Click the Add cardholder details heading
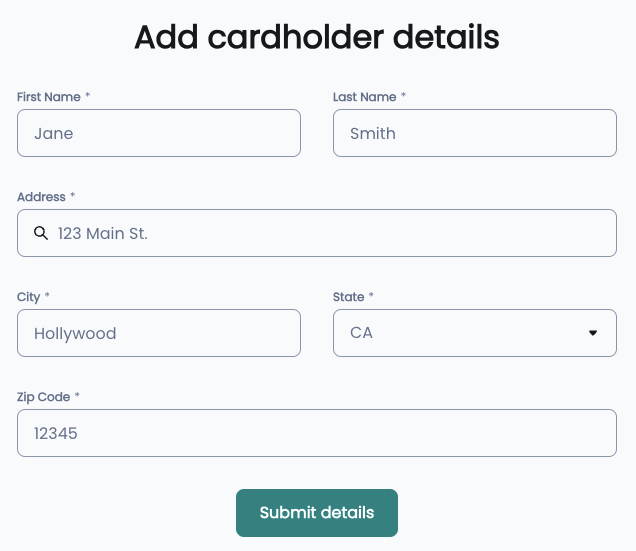Image resolution: width=636 pixels, height=551 pixels. click(x=316, y=38)
